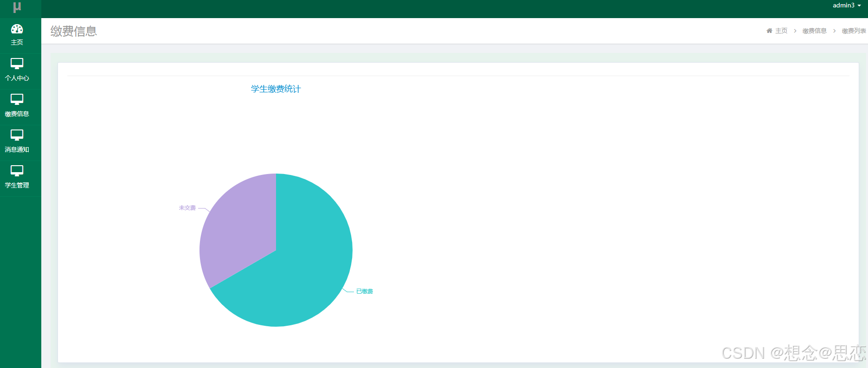This screenshot has height=368, width=868.
Task: Open the 个人中心 sidebar menu label
Action: (17, 78)
